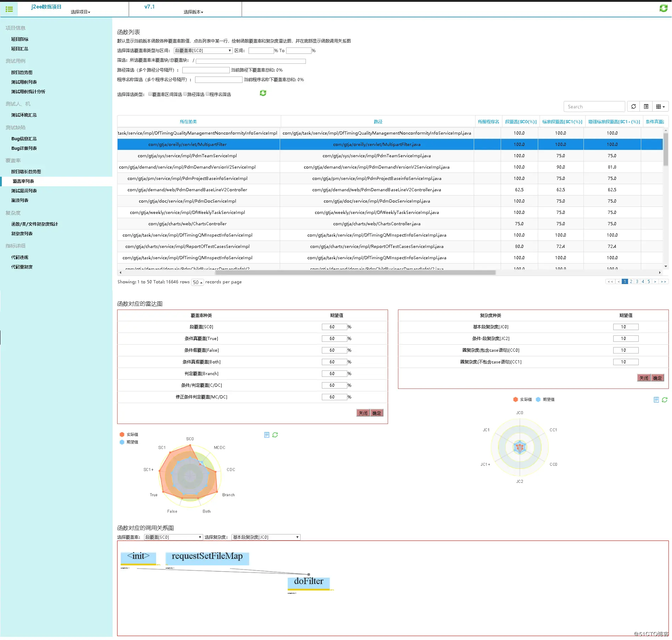The image size is (672, 640).
Task: Open coverage radar chart data view icon
Action: pos(267,435)
